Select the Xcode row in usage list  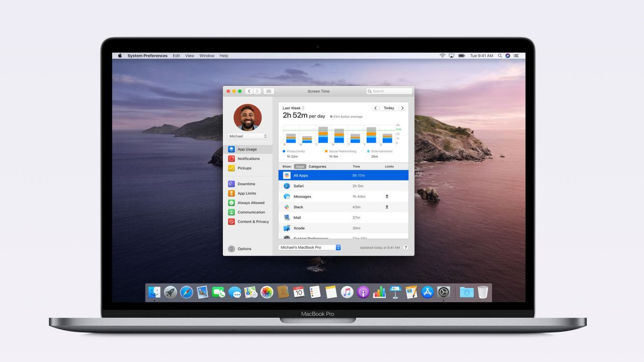[344, 228]
